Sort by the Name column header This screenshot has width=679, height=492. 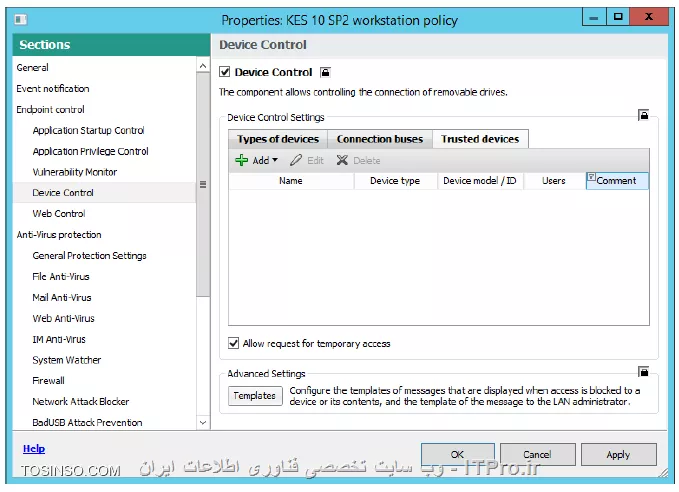291,181
